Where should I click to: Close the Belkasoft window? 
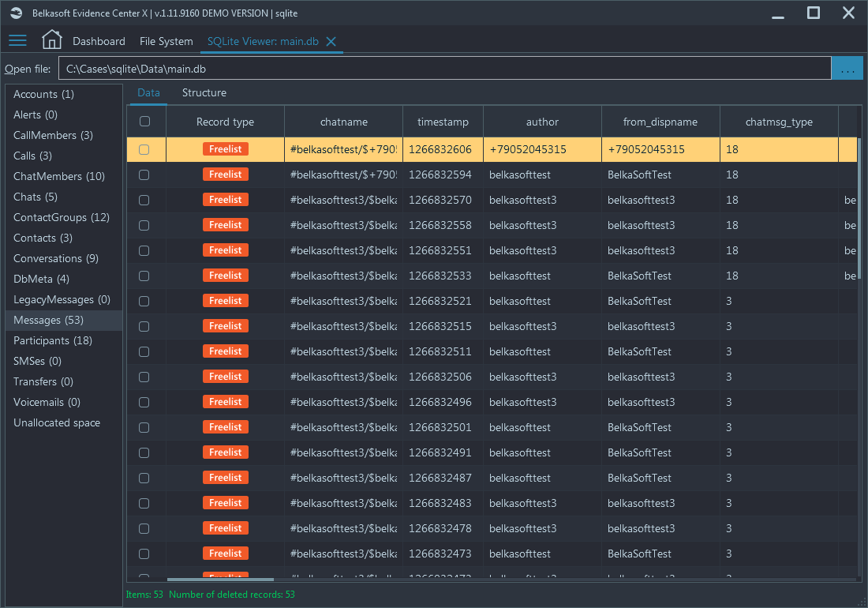point(848,13)
